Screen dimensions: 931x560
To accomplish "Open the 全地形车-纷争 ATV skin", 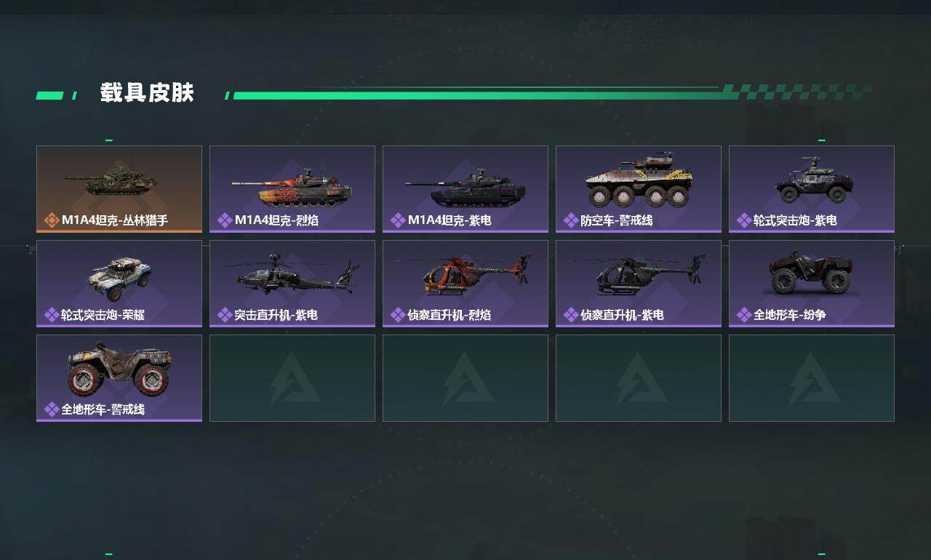I will 812,284.
